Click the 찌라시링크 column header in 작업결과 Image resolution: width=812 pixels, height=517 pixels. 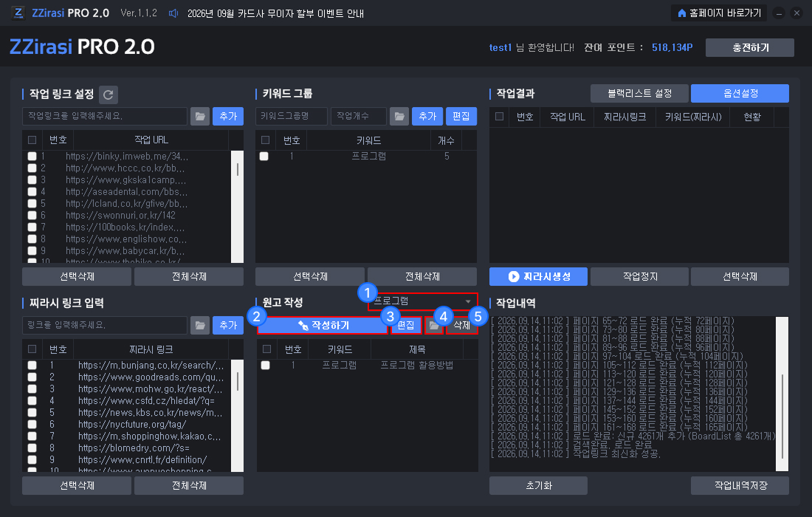click(625, 117)
